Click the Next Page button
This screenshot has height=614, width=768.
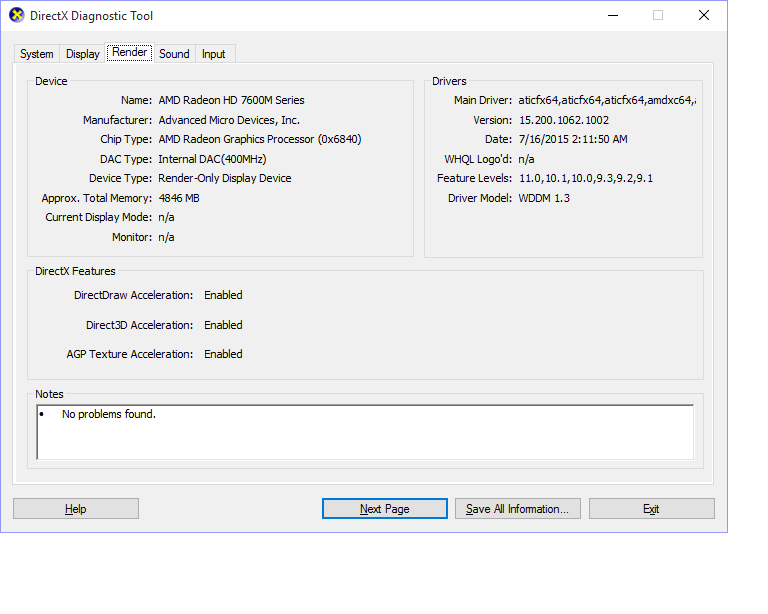tap(384, 509)
